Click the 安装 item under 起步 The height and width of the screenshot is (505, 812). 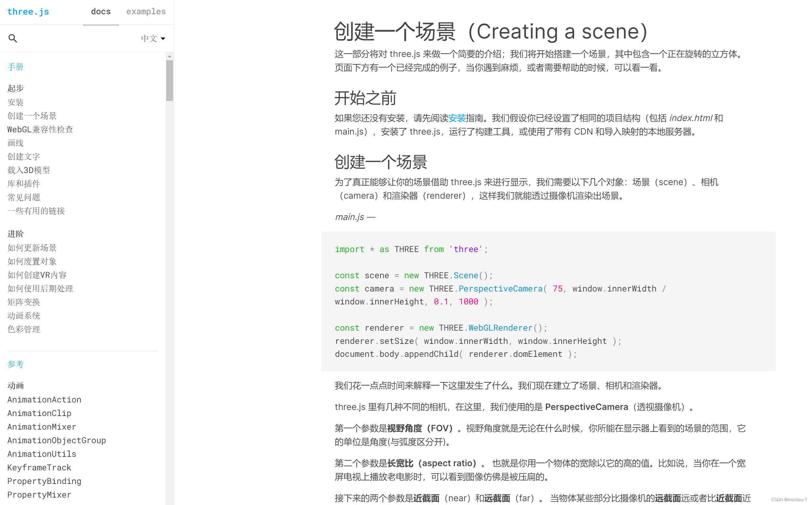15,102
